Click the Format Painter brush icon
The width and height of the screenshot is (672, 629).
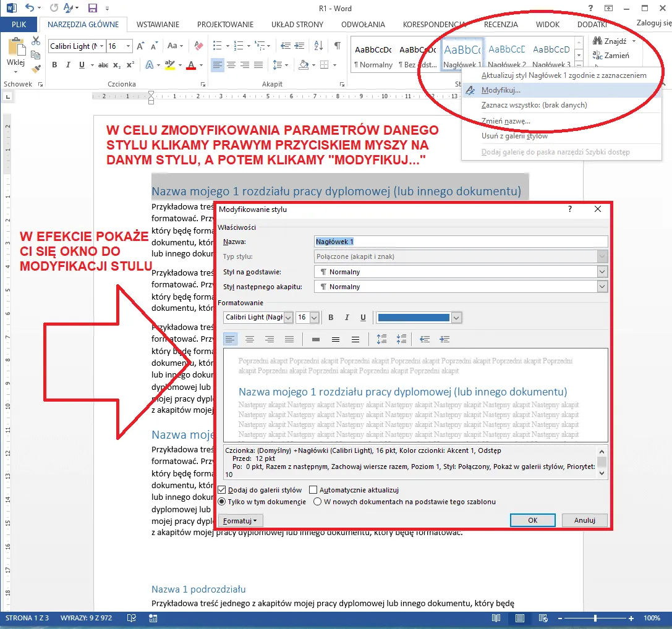36,70
